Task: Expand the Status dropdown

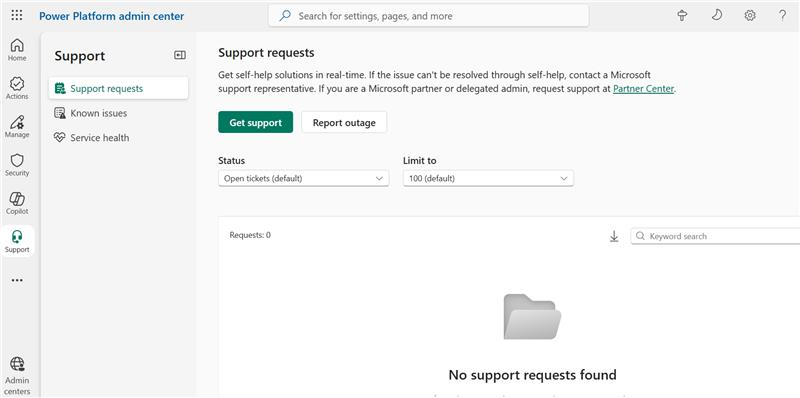Action: (304, 179)
